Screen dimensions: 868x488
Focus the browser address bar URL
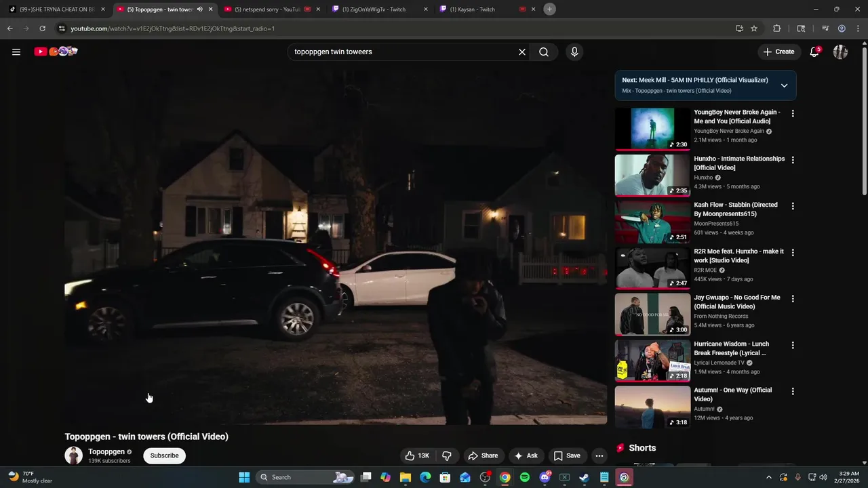point(173,28)
